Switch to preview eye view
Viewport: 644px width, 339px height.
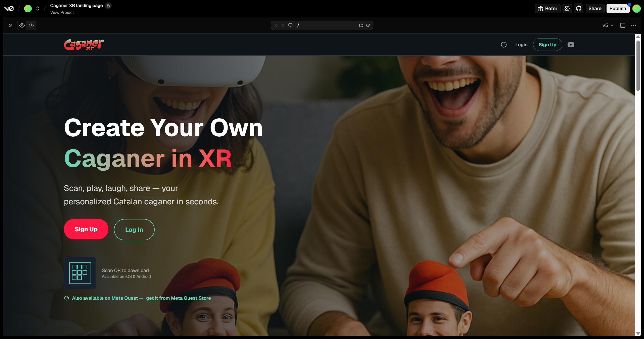pos(22,25)
